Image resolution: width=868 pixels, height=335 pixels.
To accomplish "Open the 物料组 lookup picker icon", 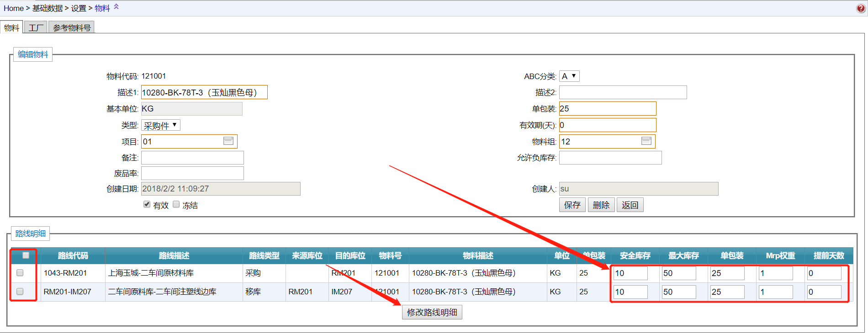I will (x=646, y=141).
